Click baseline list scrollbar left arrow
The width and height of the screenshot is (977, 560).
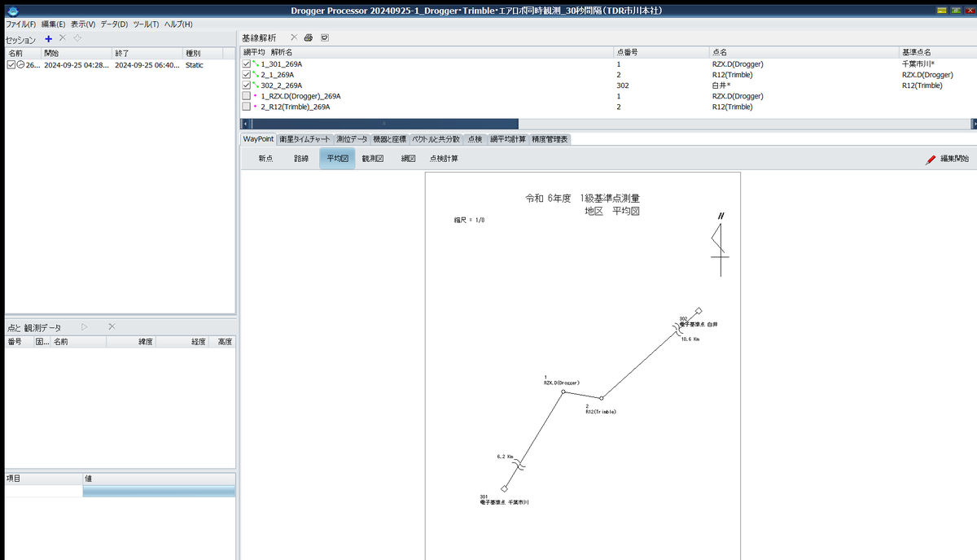pos(244,124)
